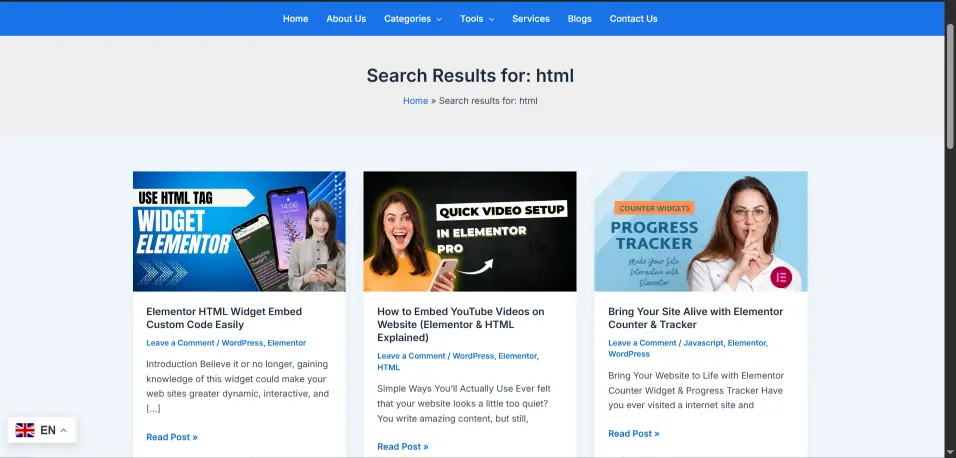Expand the Categories dropdown chevron
Screen dimensions: 956x458
(438, 20)
